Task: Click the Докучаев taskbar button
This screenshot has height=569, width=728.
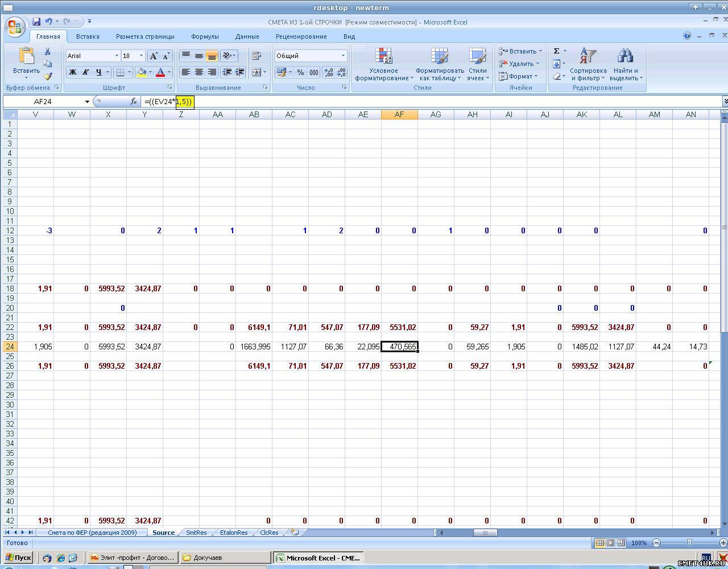Action: pyautogui.click(x=225, y=558)
